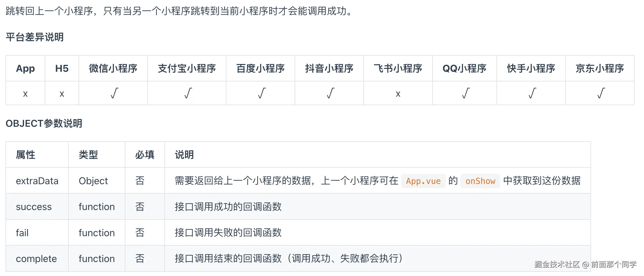Click the Object type cell for extraData

(93, 181)
